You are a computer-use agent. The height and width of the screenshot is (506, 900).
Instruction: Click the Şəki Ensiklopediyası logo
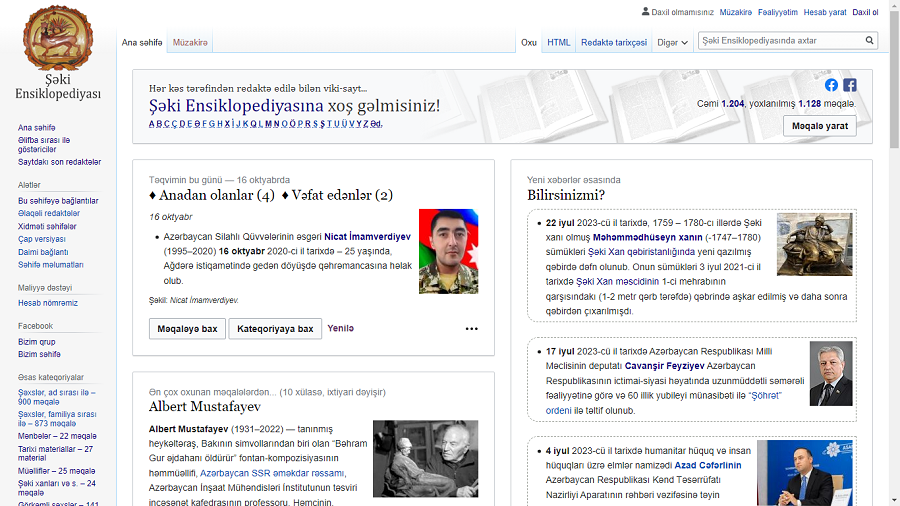pos(58,55)
